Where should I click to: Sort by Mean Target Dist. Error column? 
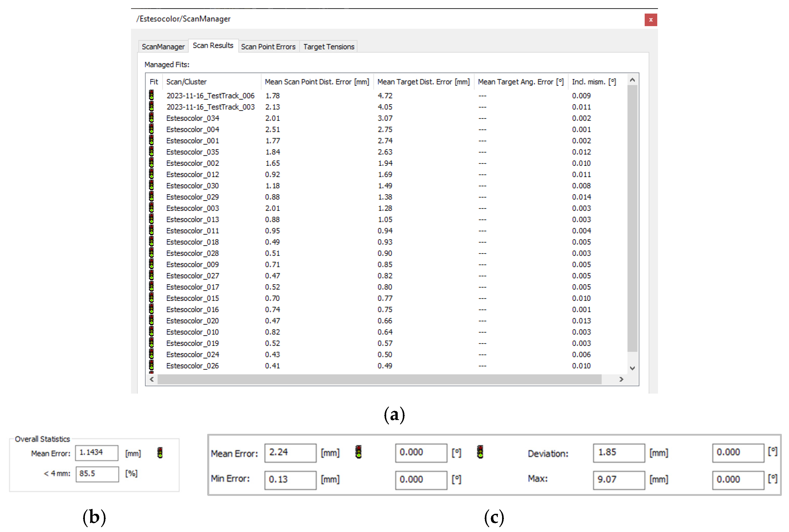(423, 82)
